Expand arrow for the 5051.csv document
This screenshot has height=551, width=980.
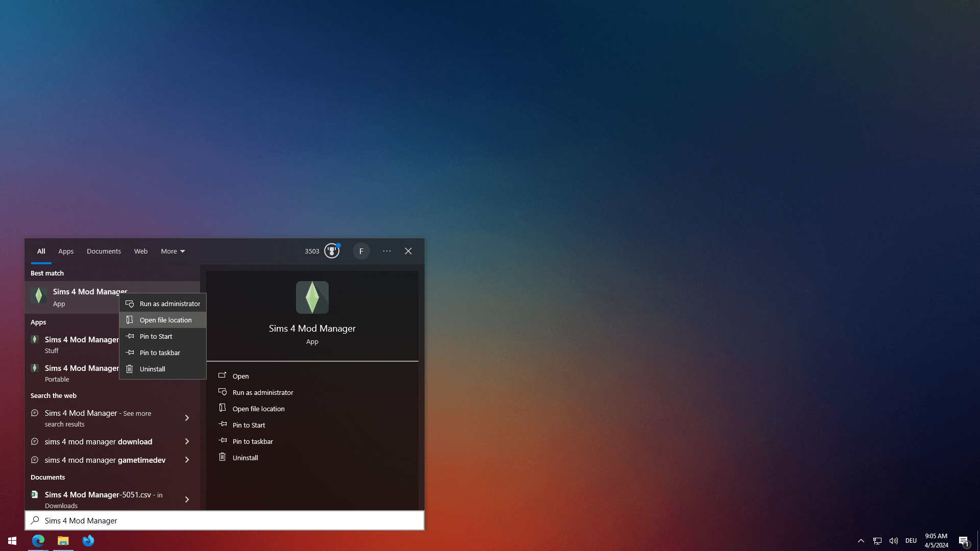pyautogui.click(x=187, y=499)
